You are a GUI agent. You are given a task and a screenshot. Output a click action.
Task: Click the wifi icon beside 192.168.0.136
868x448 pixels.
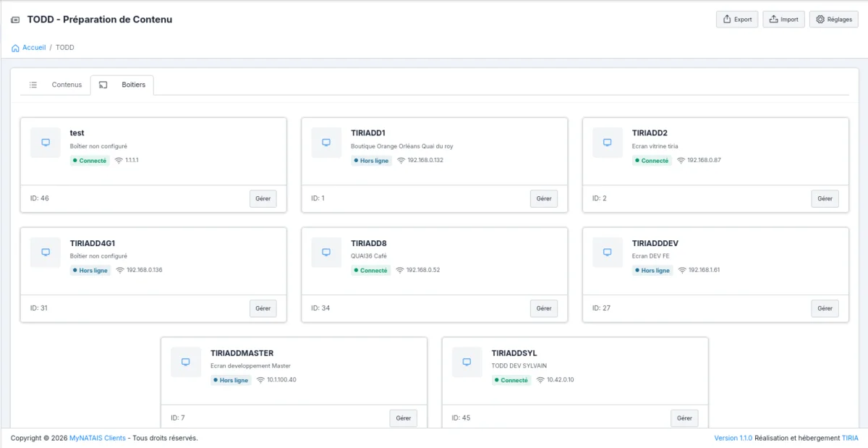coord(120,271)
